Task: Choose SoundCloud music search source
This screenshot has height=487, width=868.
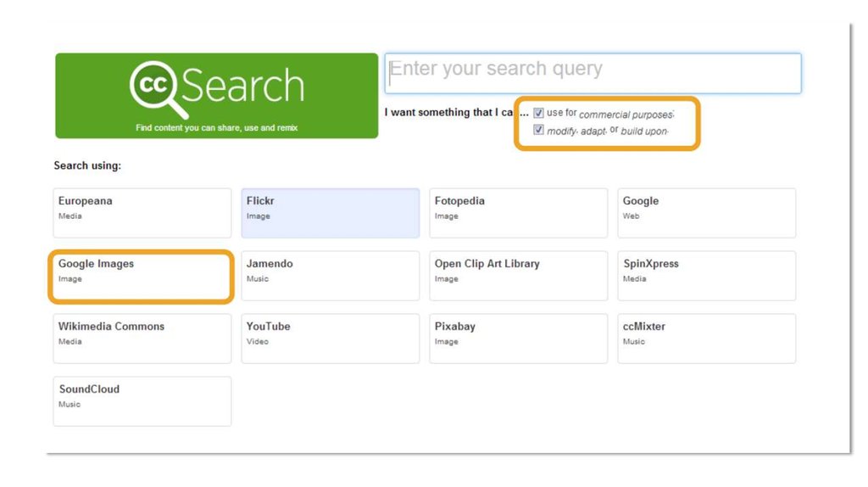Action: click(x=142, y=401)
